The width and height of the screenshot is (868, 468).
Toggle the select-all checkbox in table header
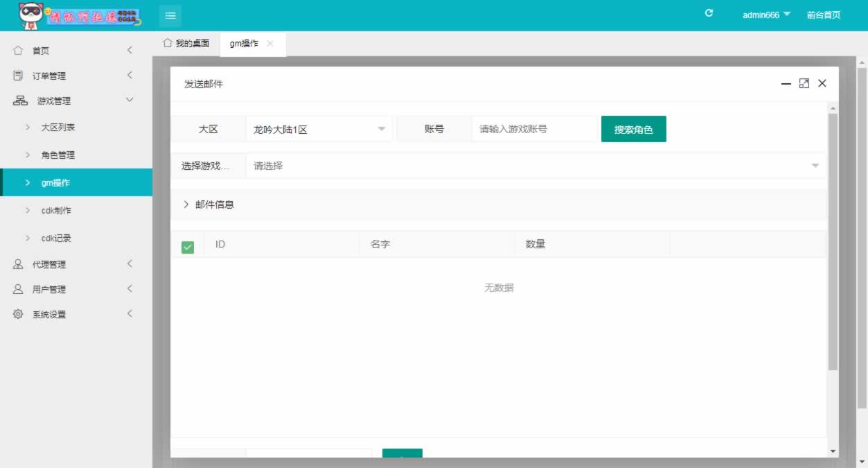[x=188, y=247]
